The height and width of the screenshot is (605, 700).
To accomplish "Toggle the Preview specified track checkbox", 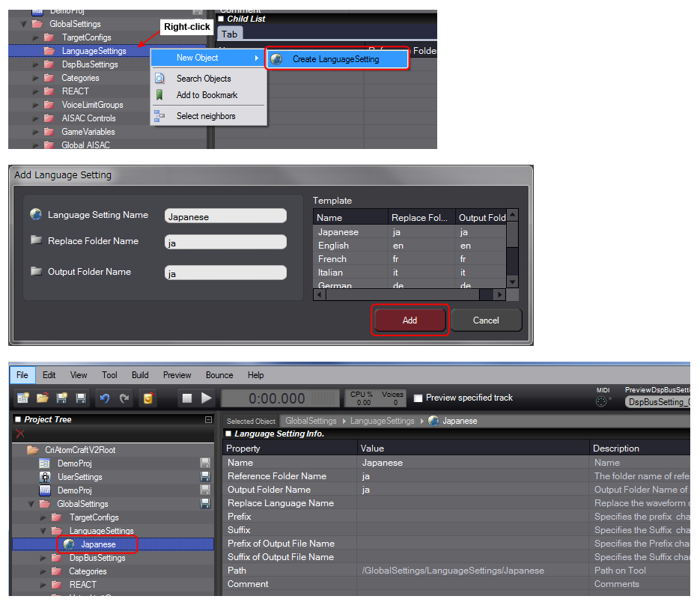I will (418, 398).
